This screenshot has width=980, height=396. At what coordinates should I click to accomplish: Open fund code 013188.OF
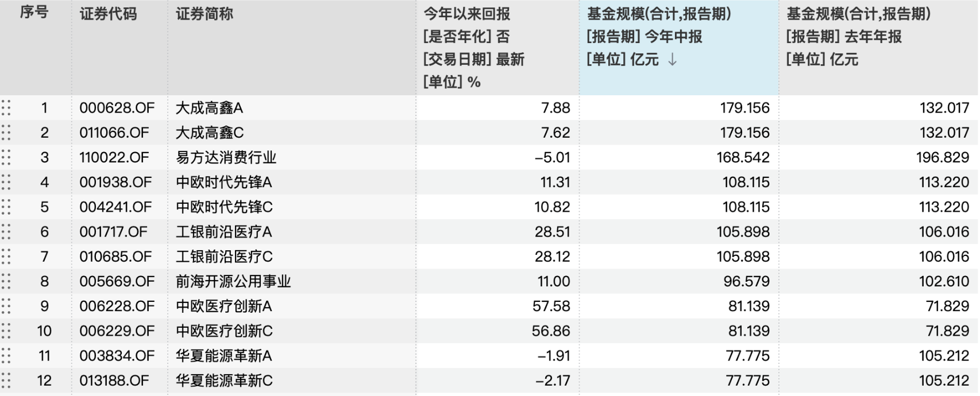[x=114, y=381]
